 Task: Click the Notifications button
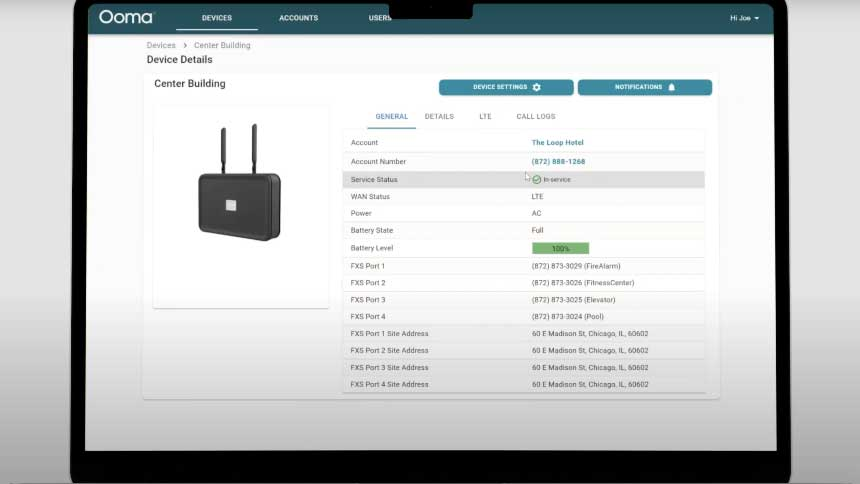coord(644,88)
